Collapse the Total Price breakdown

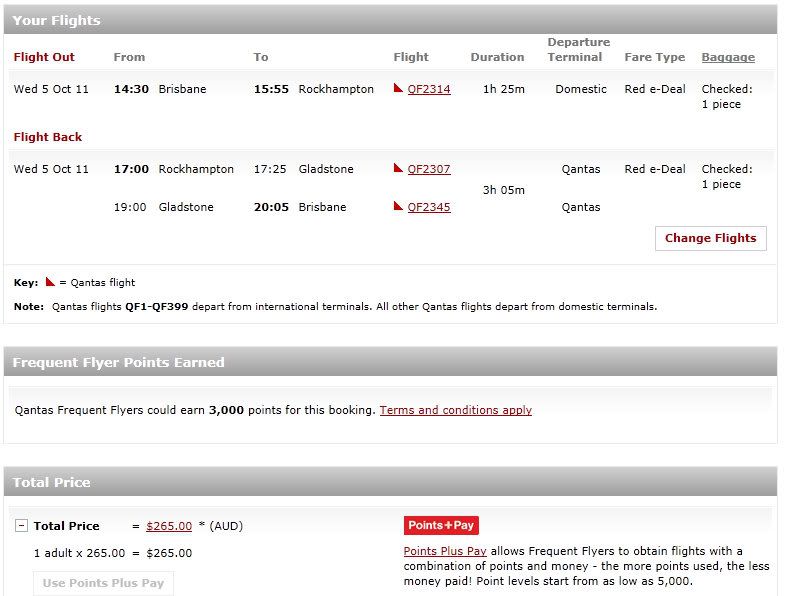[21, 525]
